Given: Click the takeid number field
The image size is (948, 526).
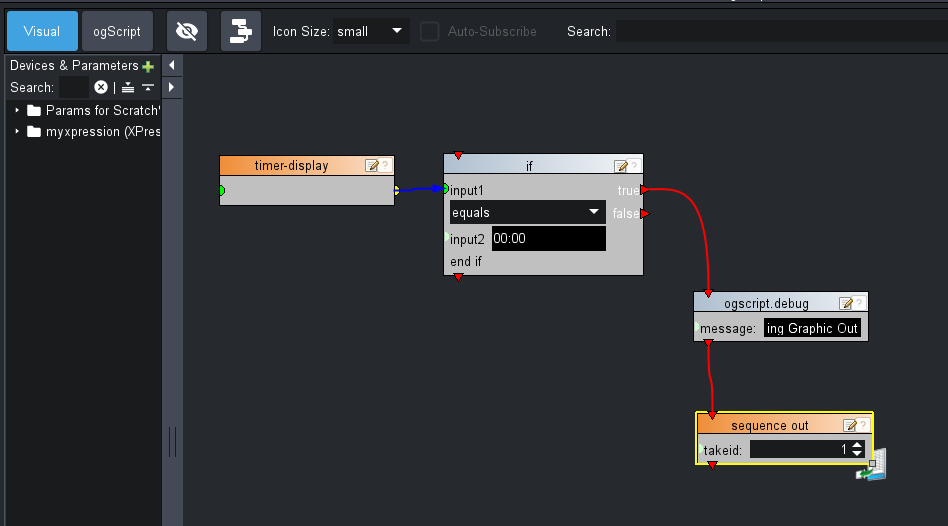Looking at the screenshot, I should point(800,449).
